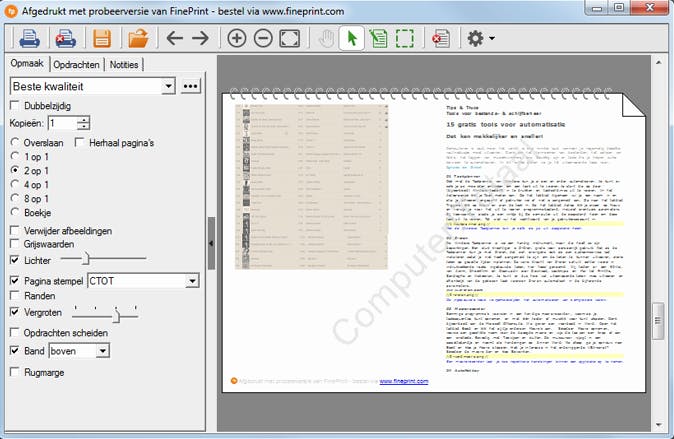
Task: Click the preview heading 15 gratis tools voor automatisatie
Action: (x=506, y=125)
